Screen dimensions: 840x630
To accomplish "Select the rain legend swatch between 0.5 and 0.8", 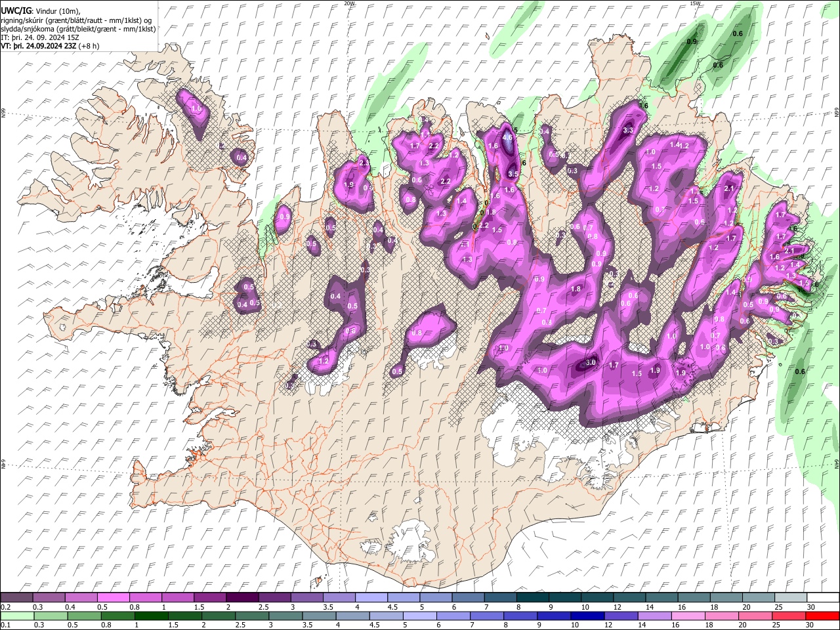I will click(x=84, y=616).
